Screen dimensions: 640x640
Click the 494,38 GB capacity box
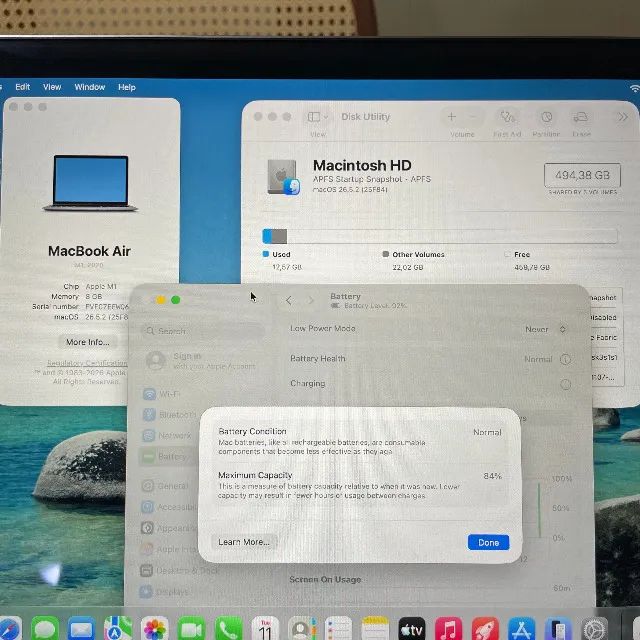point(582,175)
